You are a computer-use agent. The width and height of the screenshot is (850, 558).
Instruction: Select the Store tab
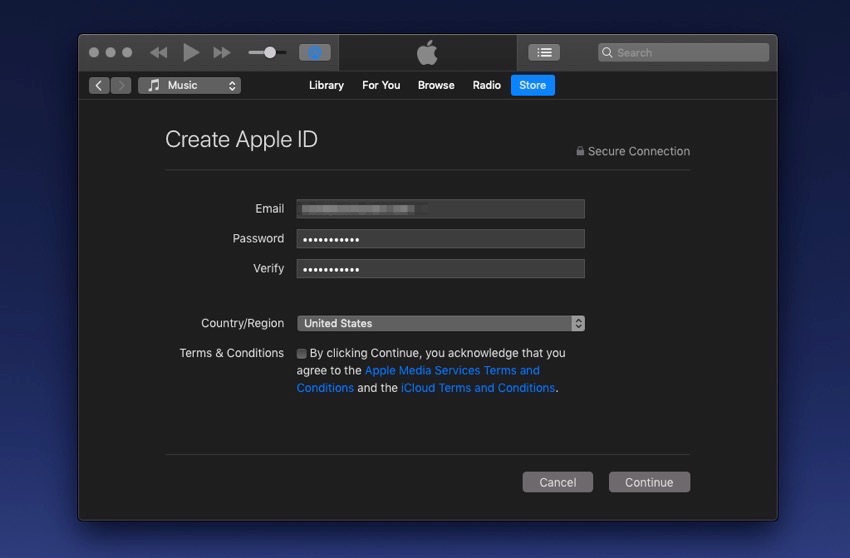pyautogui.click(x=532, y=85)
